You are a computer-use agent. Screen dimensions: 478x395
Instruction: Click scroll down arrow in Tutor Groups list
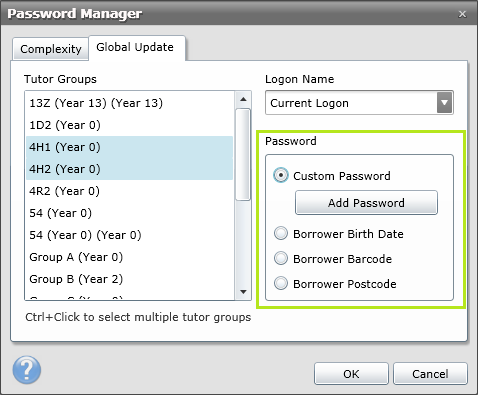[x=243, y=292]
